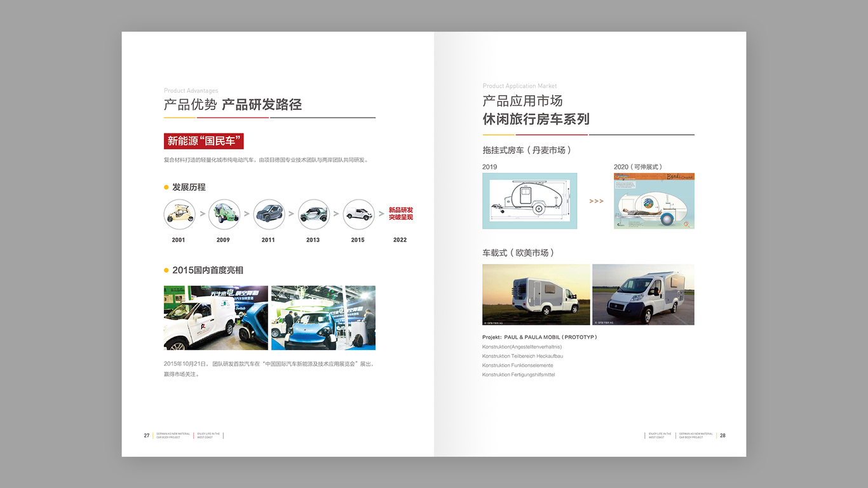Click right page footer GERMAN KG NEW MATERIAL
Screen dimensions: 868x488
click(x=696, y=436)
